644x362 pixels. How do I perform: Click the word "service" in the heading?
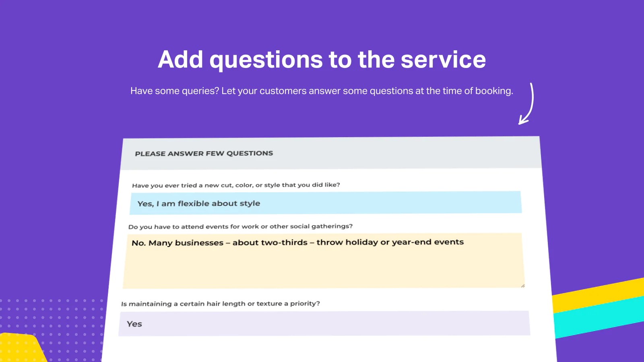443,60
